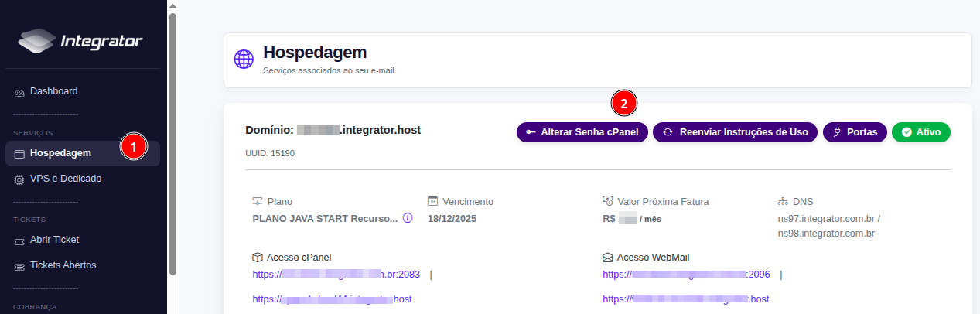
Task: Click the domain name ending .integrator.host
Action: [x=359, y=130]
